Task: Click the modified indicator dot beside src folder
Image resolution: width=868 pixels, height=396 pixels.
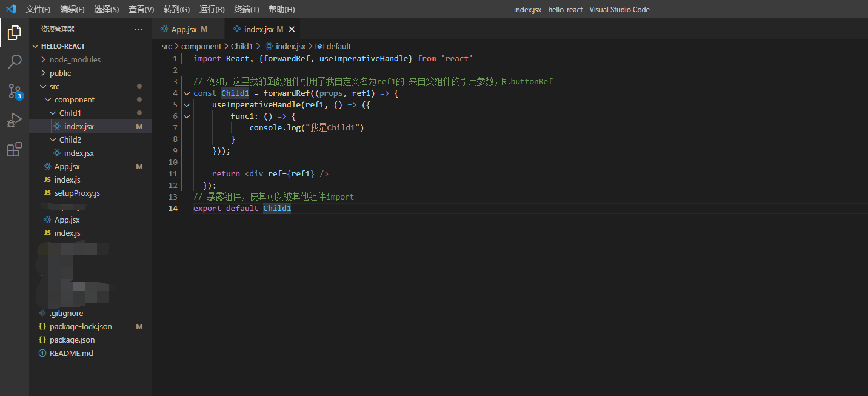Action: 139,86
